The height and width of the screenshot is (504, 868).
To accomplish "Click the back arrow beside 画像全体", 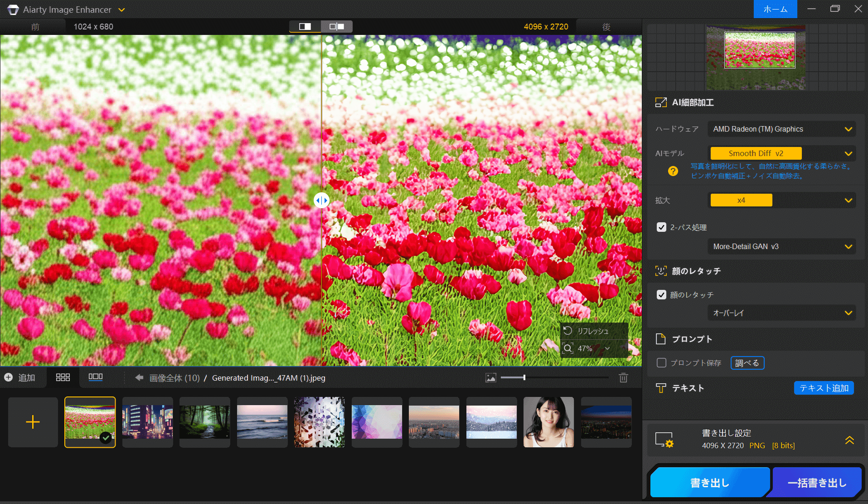I will (139, 377).
